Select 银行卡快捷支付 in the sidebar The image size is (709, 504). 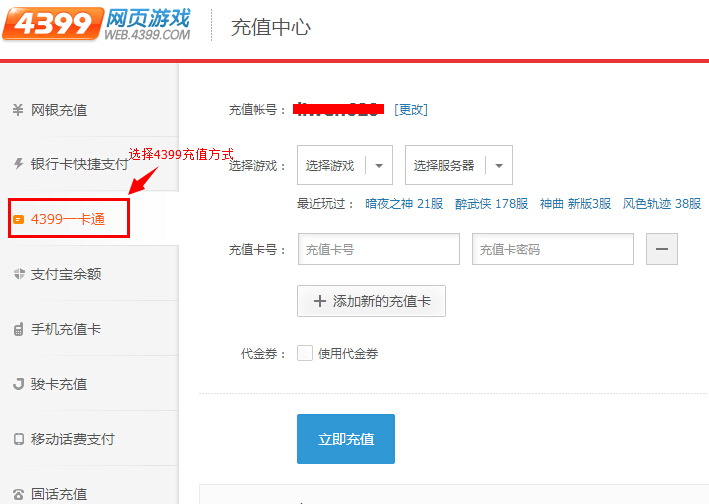[x=90, y=164]
